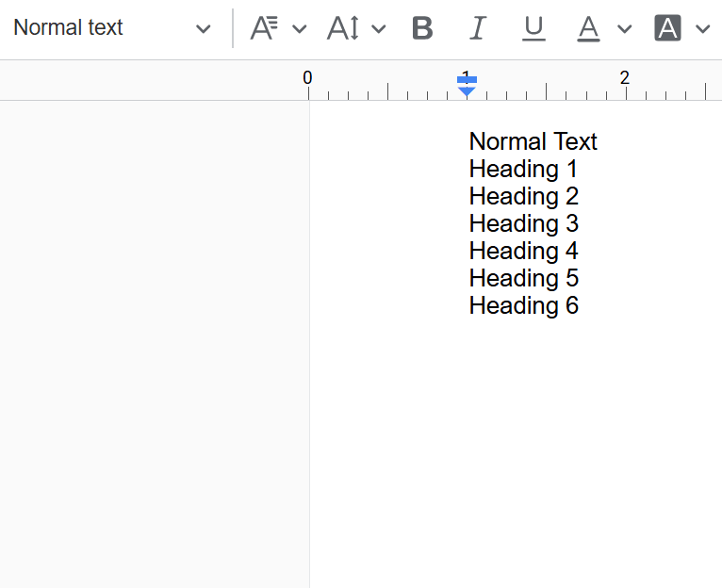Click the font size / line spacing icon
Image resolution: width=722 pixels, height=588 pixels.
[x=343, y=28]
